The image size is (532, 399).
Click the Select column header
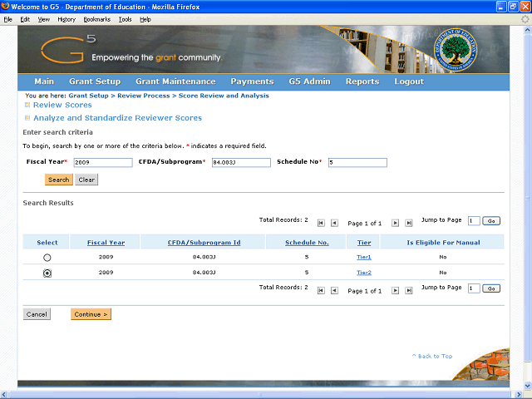point(47,243)
